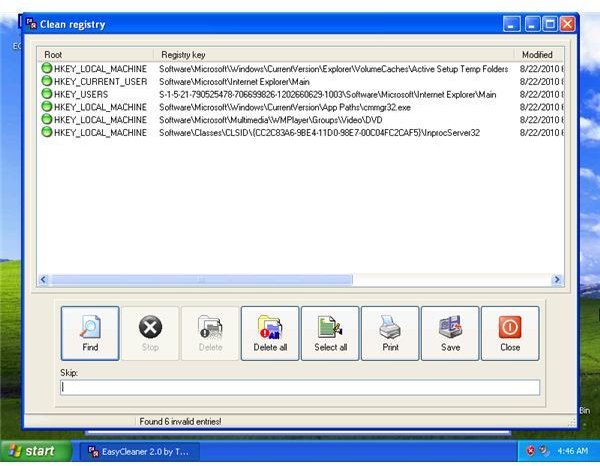
Task: Select HKEY_USERS root entry
Action: click(81, 94)
